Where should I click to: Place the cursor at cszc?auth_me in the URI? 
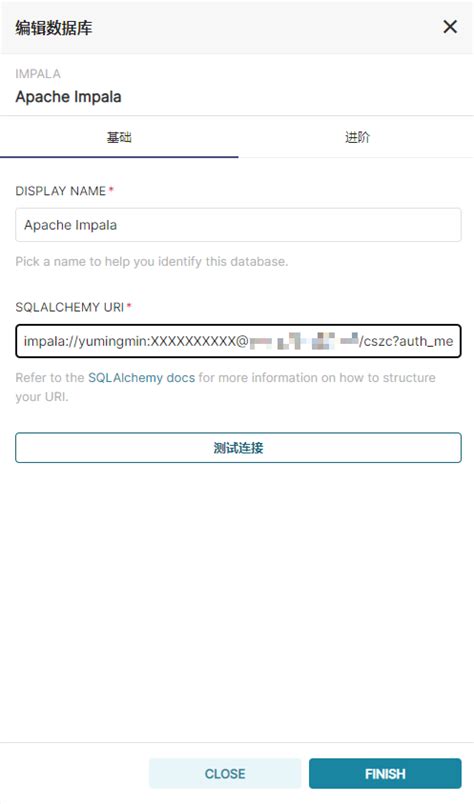(408, 341)
